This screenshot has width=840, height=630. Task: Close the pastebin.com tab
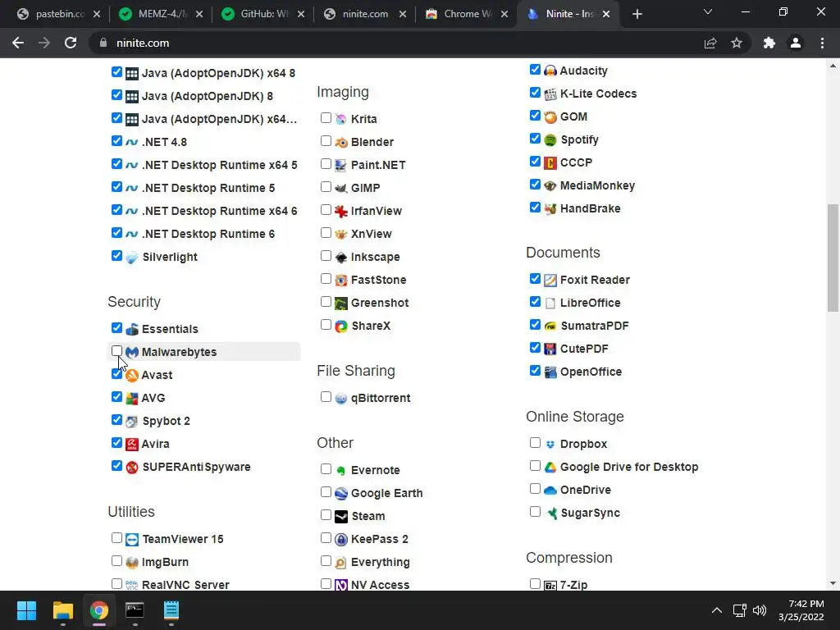tap(97, 14)
